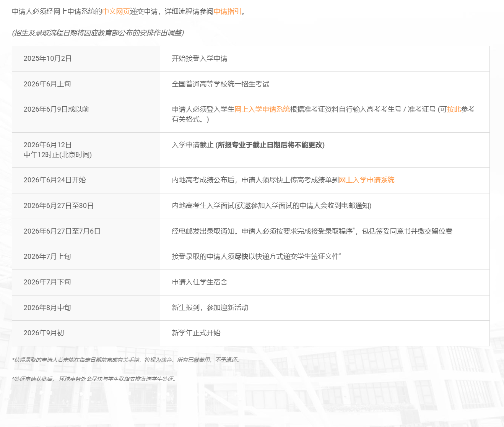Click the 按此 format reference link

[454, 109]
